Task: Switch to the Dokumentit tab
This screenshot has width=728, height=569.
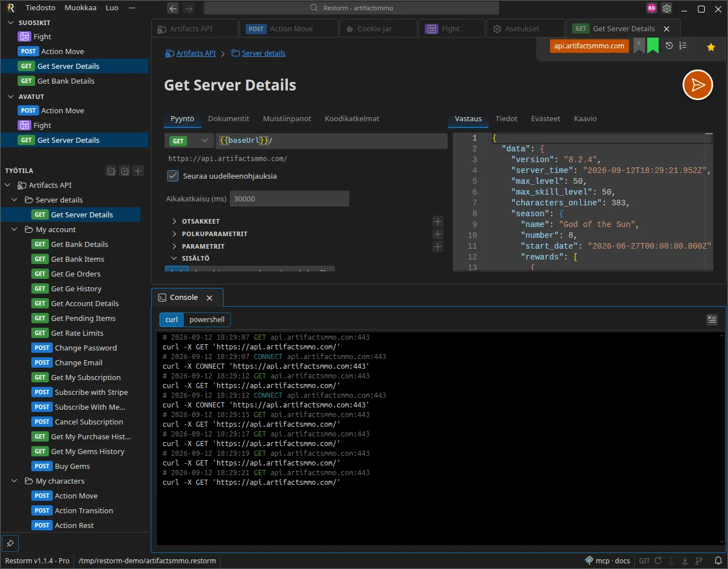Action: [x=229, y=119]
